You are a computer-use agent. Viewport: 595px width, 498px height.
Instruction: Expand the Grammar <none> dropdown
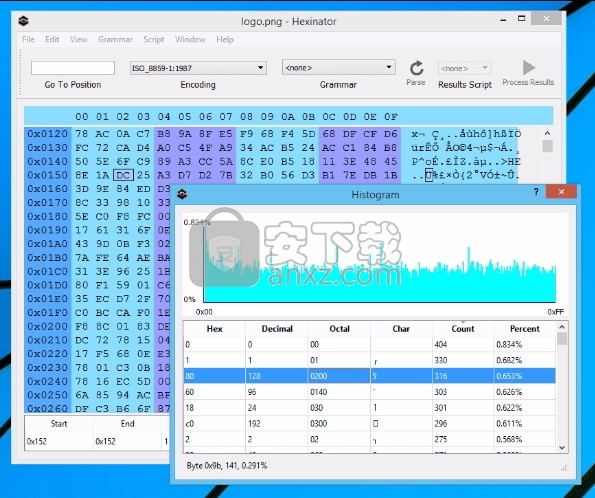(338, 67)
